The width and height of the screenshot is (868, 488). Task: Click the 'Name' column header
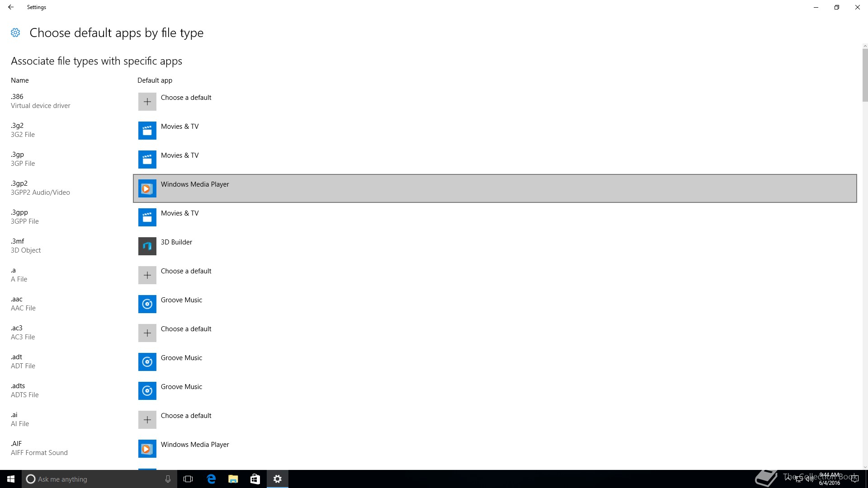[x=20, y=80]
